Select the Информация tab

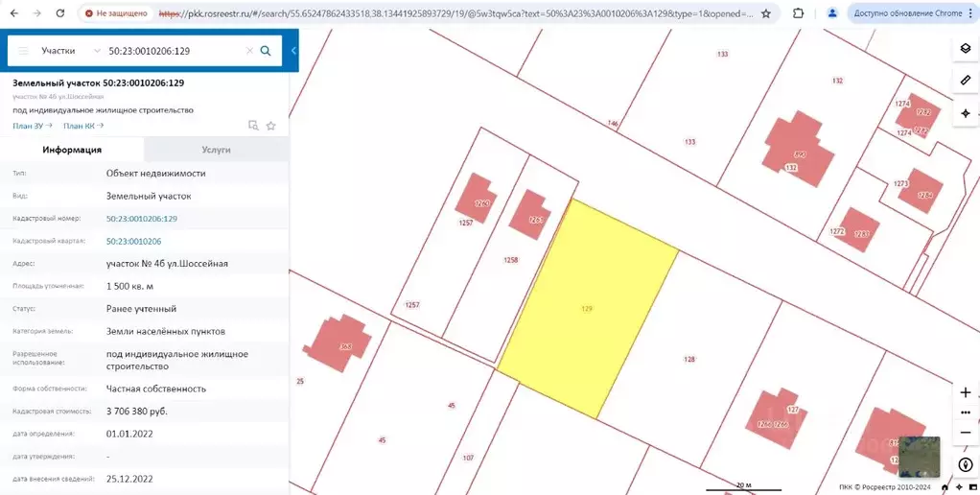pos(72,150)
